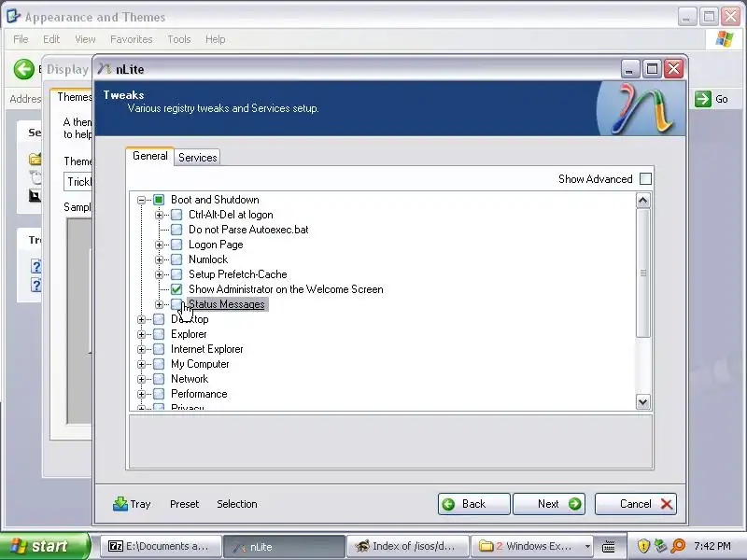The height and width of the screenshot is (560, 747).
Task: Click the tweaks list scroll down arrow
Action: [642, 402]
